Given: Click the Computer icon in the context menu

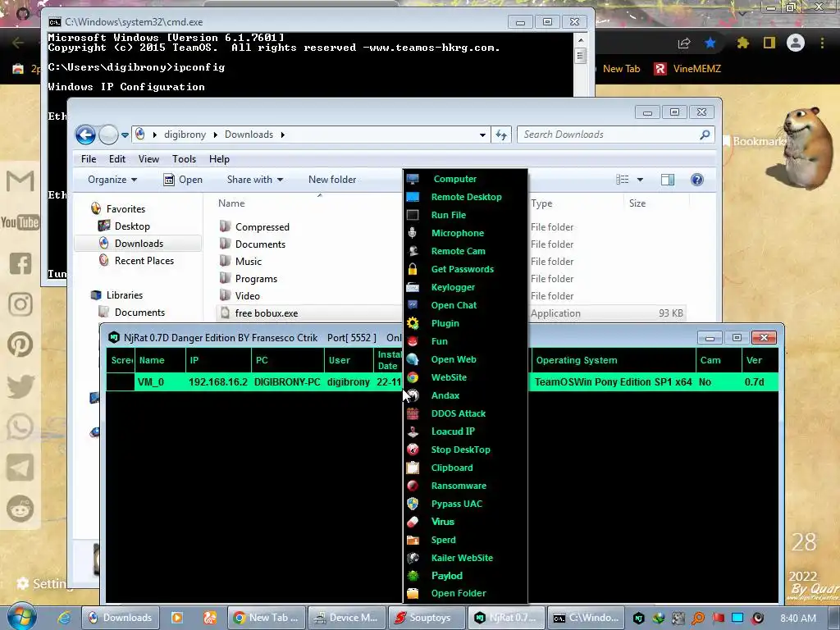Looking at the screenshot, I should pyautogui.click(x=413, y=179).
